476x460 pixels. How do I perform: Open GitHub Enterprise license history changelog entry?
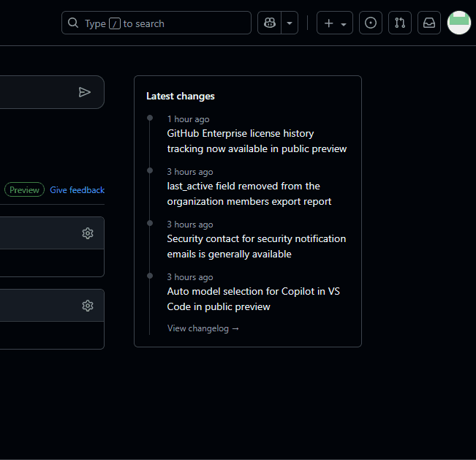257,141
